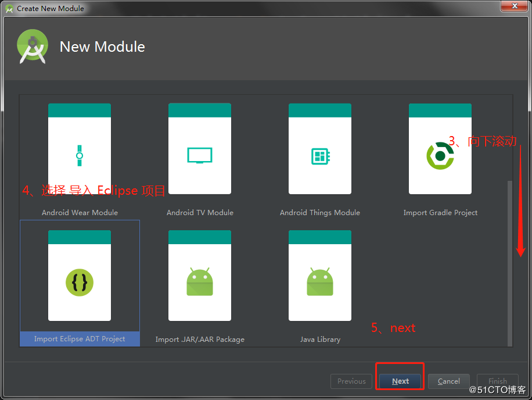Click the Import .JAR/.AAR Package label
Viewport: 532px width, 400px height.
pos(200,339)
